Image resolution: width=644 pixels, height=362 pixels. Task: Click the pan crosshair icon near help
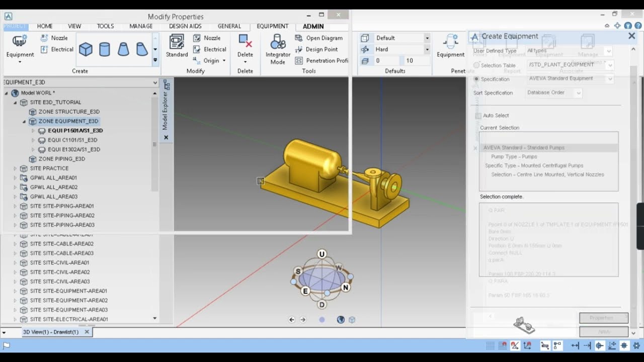[x=618, y=26]
